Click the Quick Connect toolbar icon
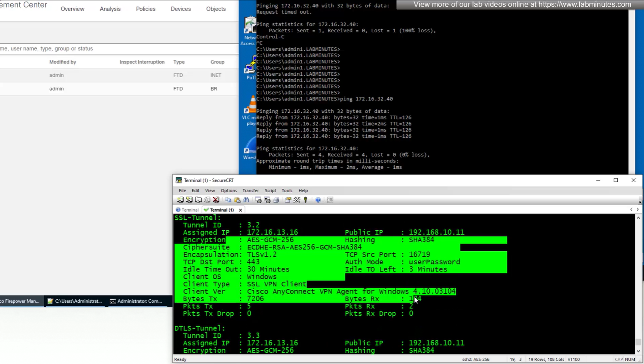644x364 pixels. point(189,200)
